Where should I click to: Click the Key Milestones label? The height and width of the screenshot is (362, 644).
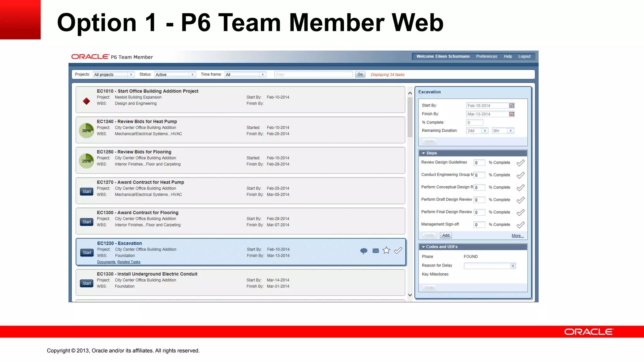(435, 274)
